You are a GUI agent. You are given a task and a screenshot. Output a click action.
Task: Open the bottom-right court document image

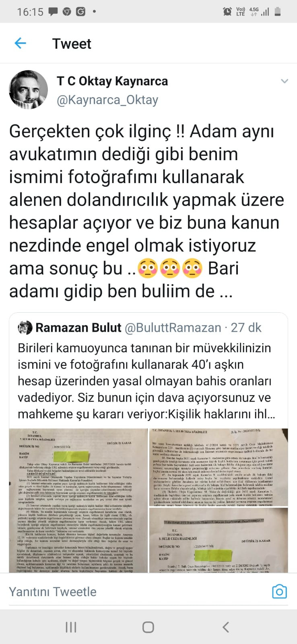click(219, 540)
